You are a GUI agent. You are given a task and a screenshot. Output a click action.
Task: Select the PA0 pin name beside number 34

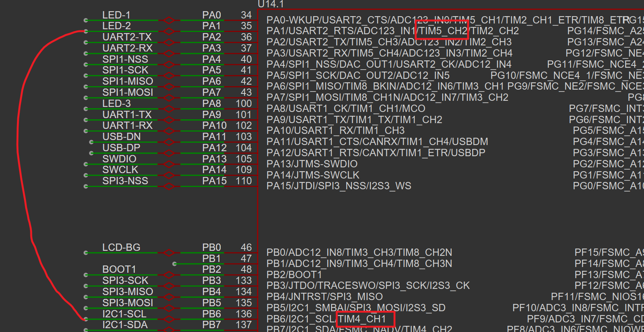point(211,15)
